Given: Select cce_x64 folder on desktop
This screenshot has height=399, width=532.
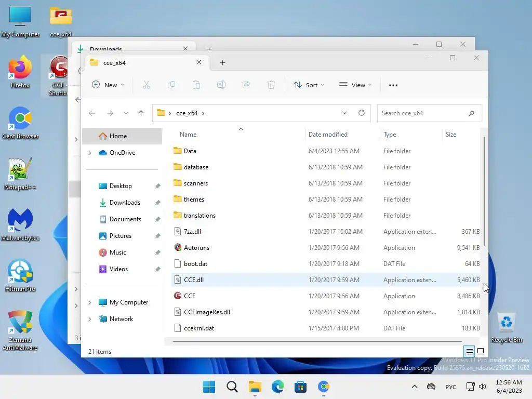Looking at the screenshot, I should (x=61, y=22).
